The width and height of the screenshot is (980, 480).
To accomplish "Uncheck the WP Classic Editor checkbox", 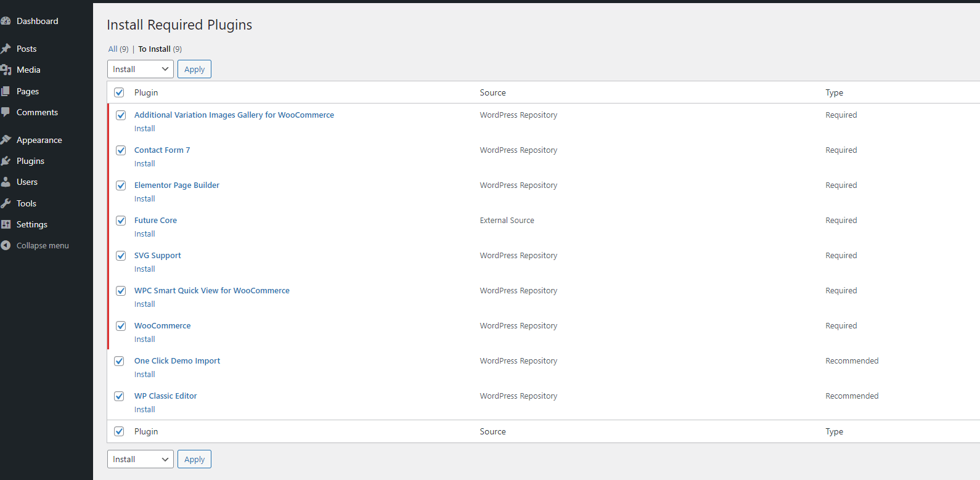I will (119, 396).
